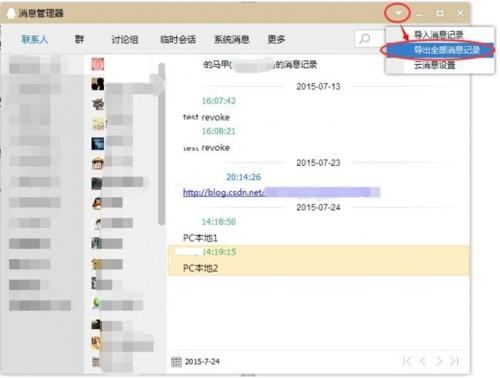Click the 2015-07-13 date separator
The width and height of the screenshot is (500, 378).
pyautogui.click(x=318, y=87)
